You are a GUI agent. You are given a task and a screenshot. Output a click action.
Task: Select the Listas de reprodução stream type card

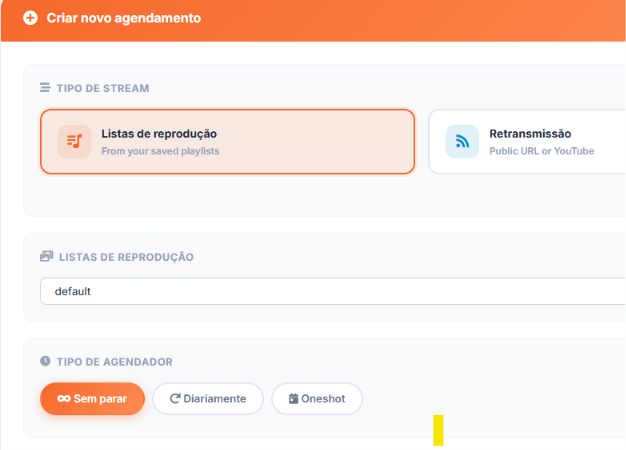[228, 142]
